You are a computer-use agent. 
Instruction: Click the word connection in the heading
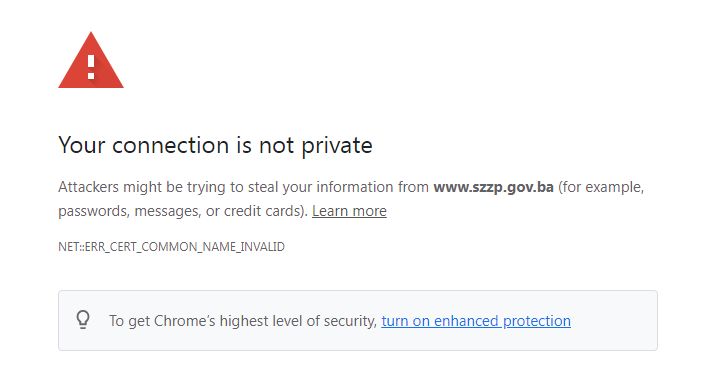(171, 145)
